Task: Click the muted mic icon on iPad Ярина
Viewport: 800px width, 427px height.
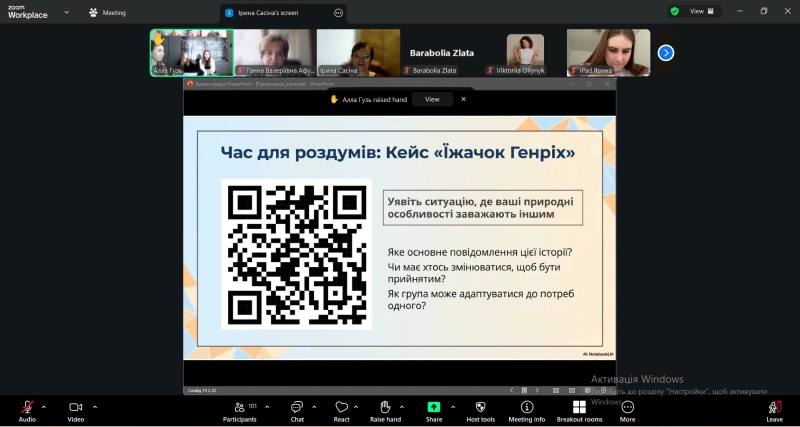Action: coord(573,70)
